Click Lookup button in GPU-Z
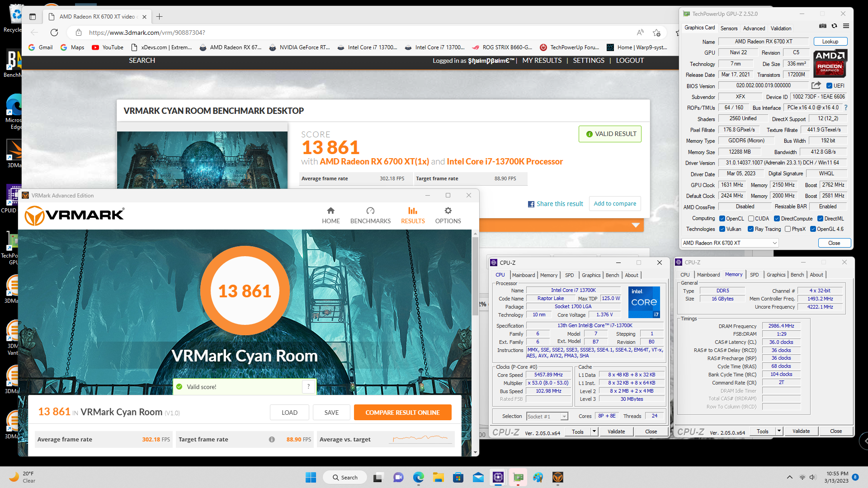This screenshot has height=488, width=868. tap(830, 42)
